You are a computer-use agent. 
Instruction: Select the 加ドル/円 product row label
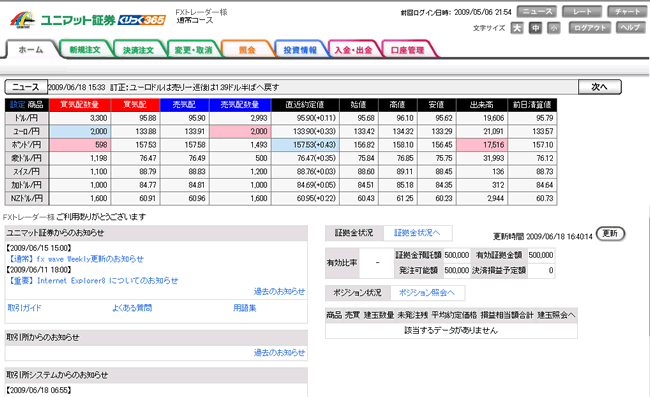click(27, 185)
